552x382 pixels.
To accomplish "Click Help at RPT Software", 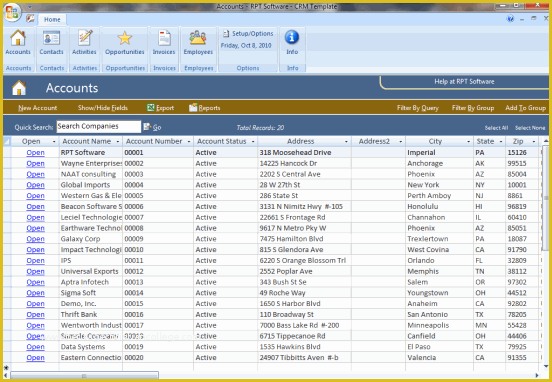I will (464, 82).
